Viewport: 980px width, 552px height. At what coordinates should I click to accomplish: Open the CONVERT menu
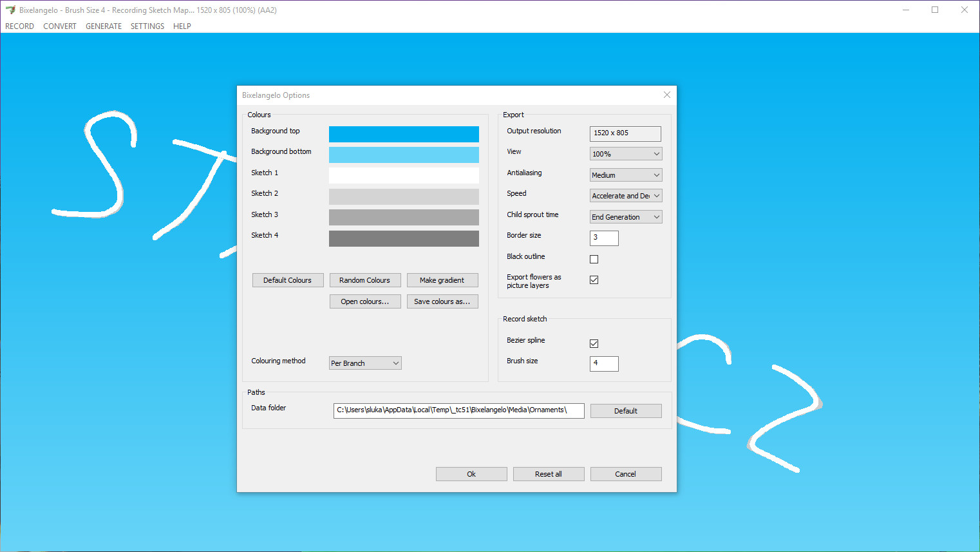point(60,26)
